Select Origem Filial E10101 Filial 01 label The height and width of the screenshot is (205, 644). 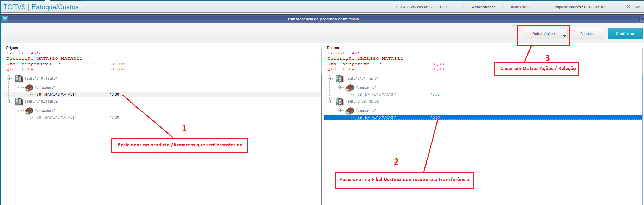coord(41,78)
